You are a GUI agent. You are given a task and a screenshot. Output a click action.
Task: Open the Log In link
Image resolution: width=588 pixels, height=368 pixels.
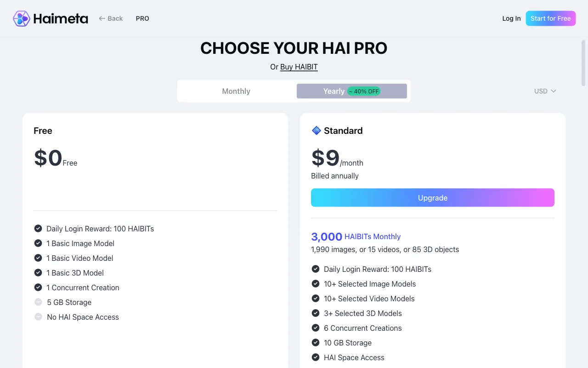(x=511, y=18)
